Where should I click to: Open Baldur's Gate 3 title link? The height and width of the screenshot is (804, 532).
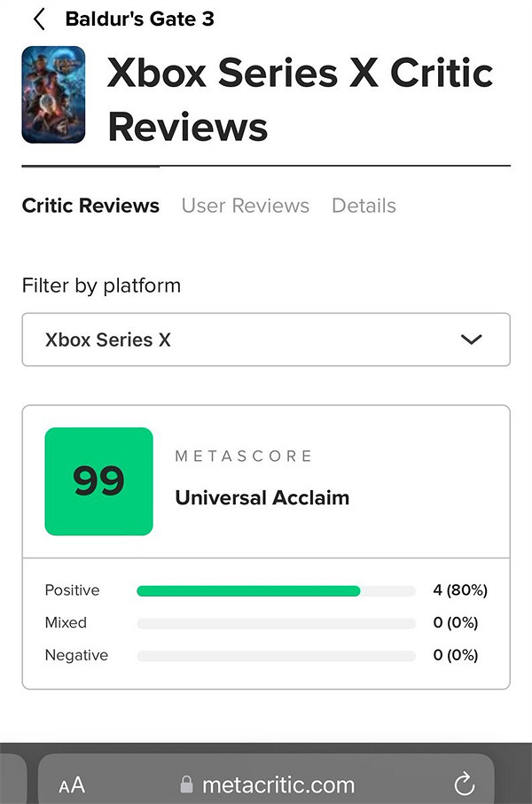pos(139,18)
